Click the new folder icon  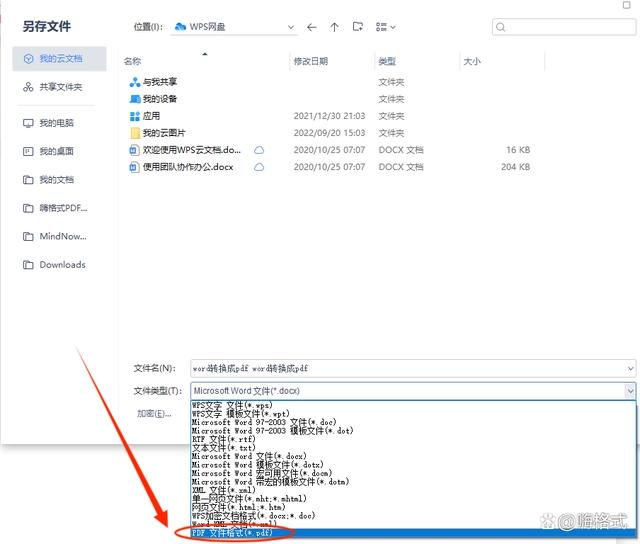pos(358,27)
